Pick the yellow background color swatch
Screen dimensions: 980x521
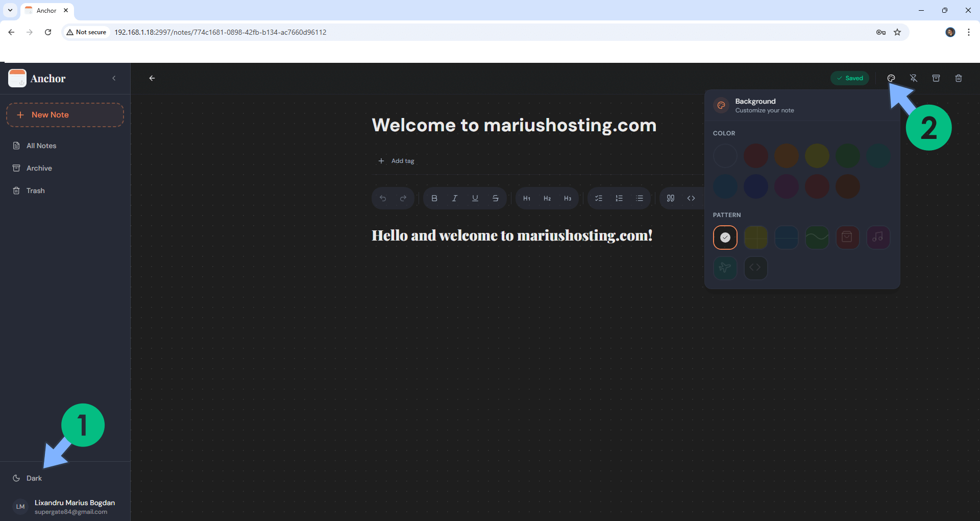pos(817,156)
